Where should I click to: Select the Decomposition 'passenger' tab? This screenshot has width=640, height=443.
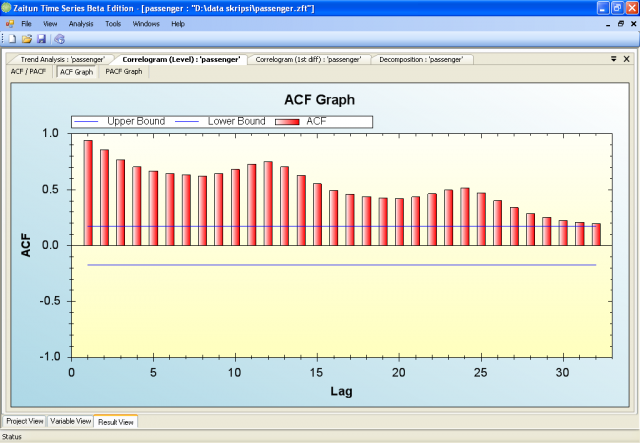420,60
